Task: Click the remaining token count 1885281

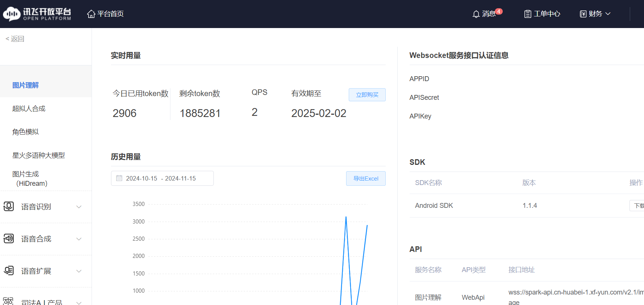Action: pos(200,113)
